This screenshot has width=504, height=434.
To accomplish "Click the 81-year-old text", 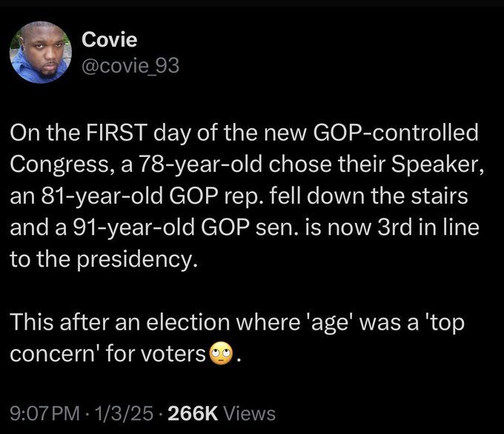I will click(102, 196).
